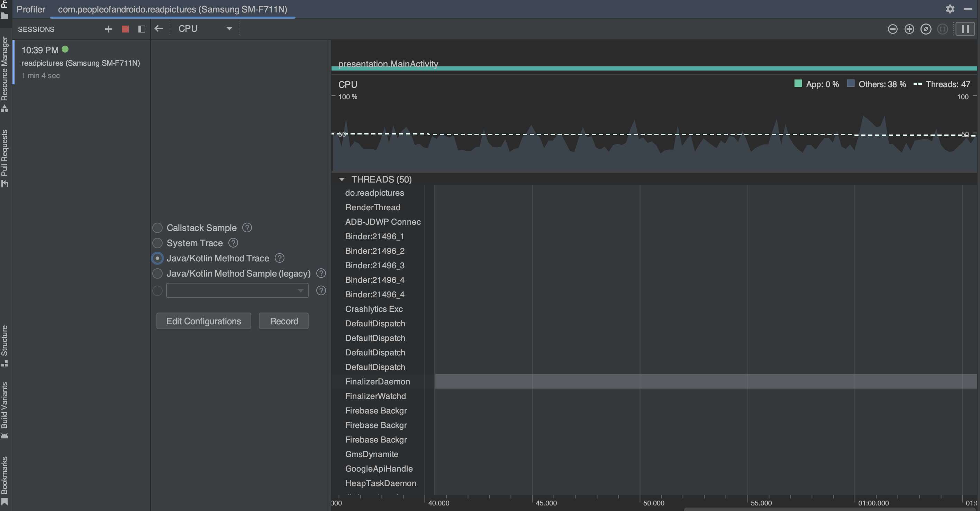Click the App CPU legend color swatch
Image resolution: width=980 pixels, height=511 pixels.
pyautogui.click(x=798, y=84)
